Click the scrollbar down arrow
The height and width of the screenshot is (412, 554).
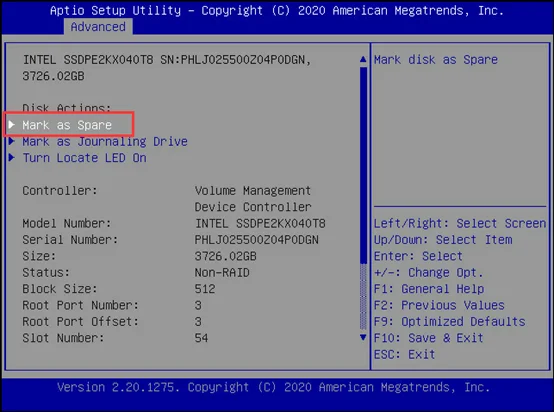click(363, 337)
